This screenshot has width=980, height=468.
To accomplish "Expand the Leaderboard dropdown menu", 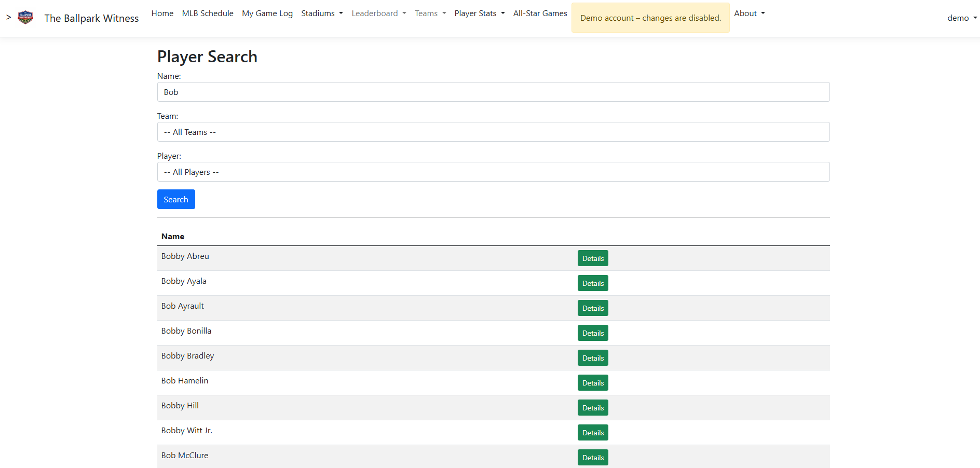I will [x=378, y=13].
